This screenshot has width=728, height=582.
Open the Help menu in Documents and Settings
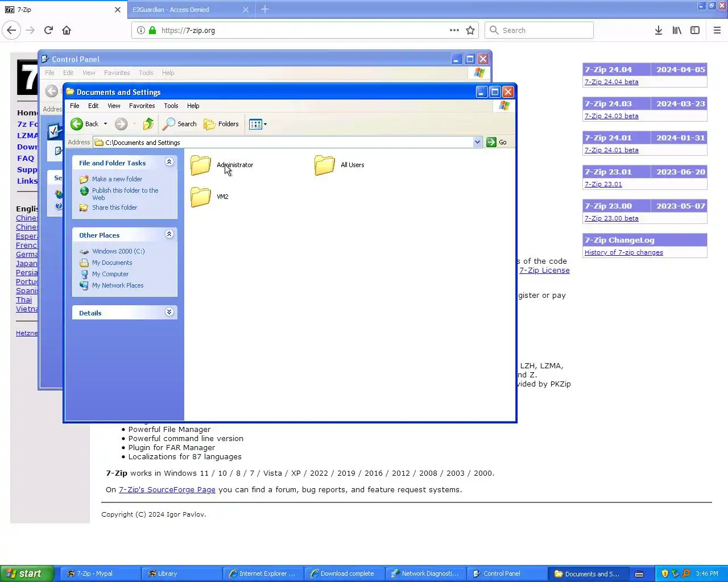click(x=193, y=106)
